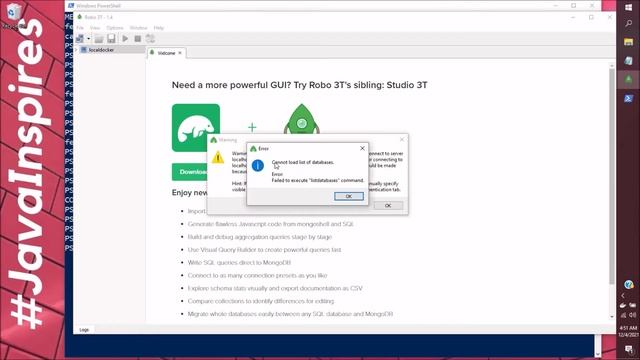The width and height of the screenshot is (640, 360).
Task: Click 'Build and debug aggregation queries' bullet
Action: pyautogui.click(x=260, y=237)
